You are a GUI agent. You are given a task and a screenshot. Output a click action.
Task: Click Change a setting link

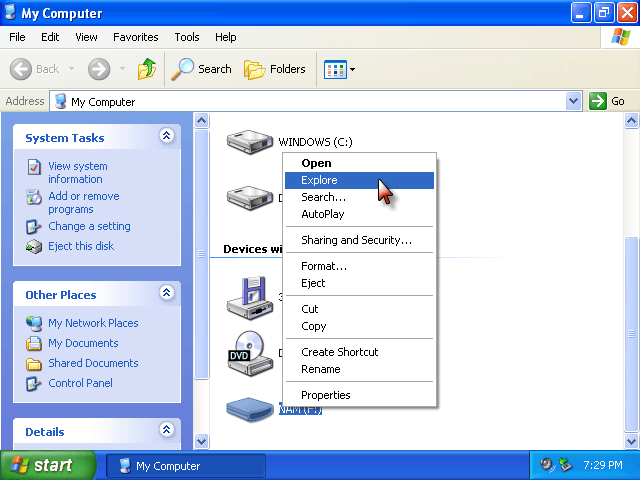89,226
